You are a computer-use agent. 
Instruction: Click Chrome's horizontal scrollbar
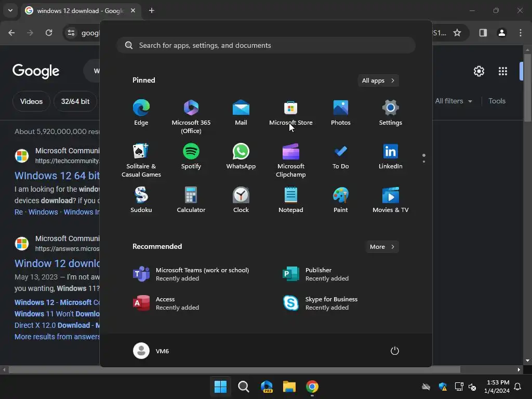(234, 369)
